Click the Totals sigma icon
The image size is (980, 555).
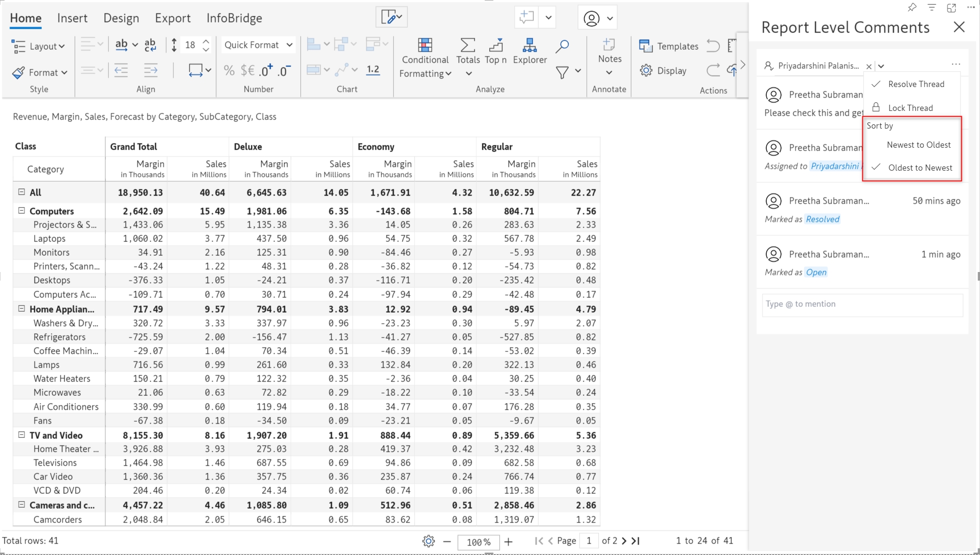467,45
